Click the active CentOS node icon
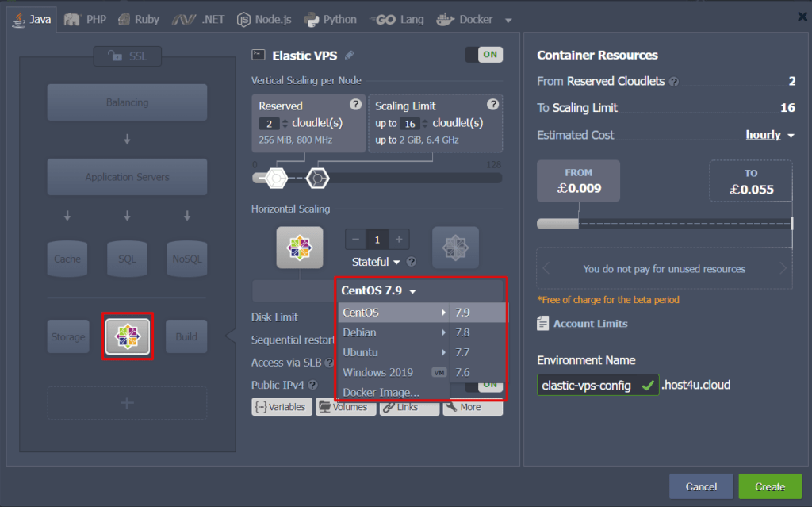Viewport: 812px width, 507px height. click(299, 248)
